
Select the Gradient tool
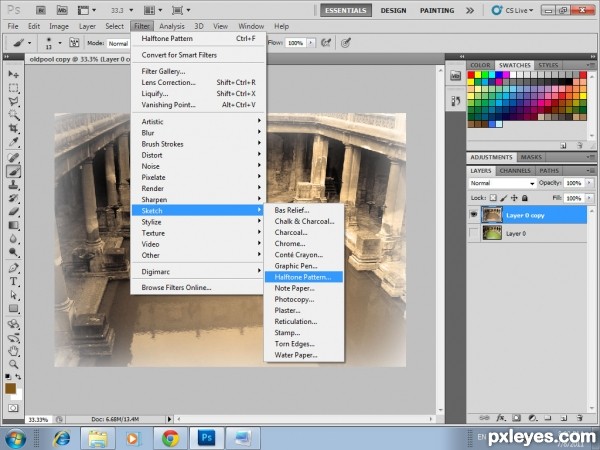(13, 225)
